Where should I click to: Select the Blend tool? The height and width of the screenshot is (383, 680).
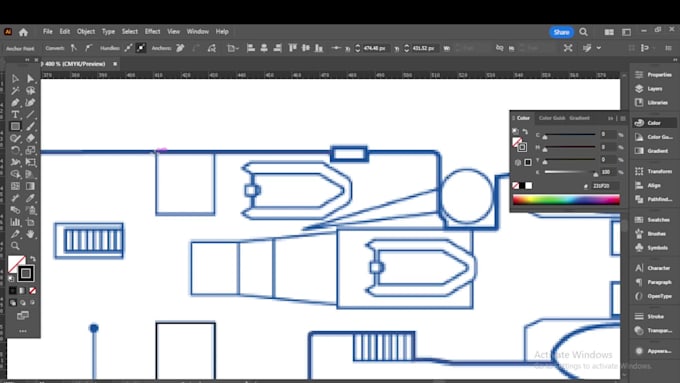point(15,210)
